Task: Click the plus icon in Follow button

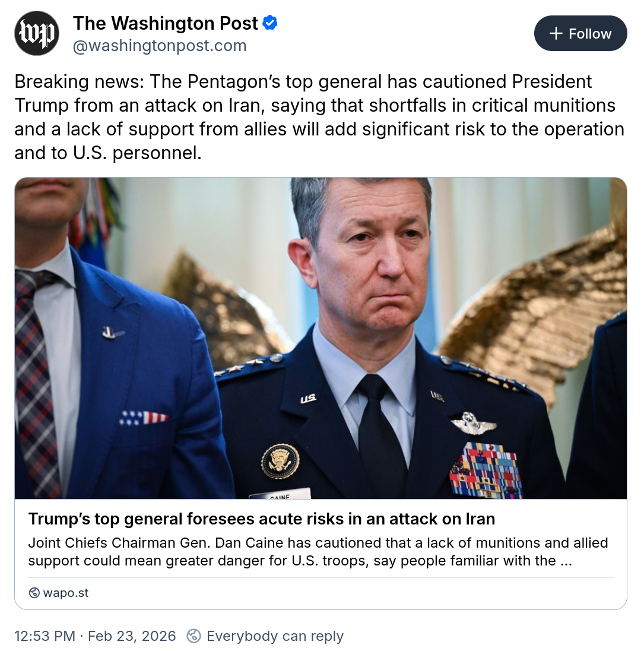Action: tap(556, 34)
